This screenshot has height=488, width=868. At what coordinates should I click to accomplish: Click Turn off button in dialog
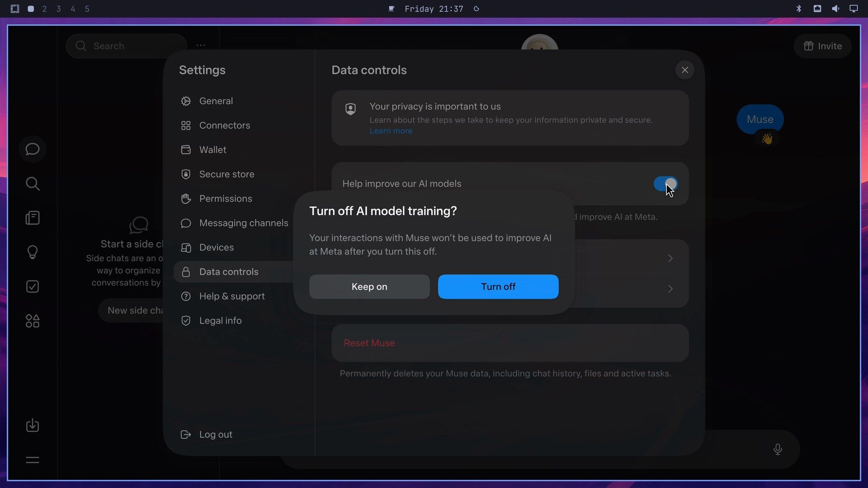498,286
